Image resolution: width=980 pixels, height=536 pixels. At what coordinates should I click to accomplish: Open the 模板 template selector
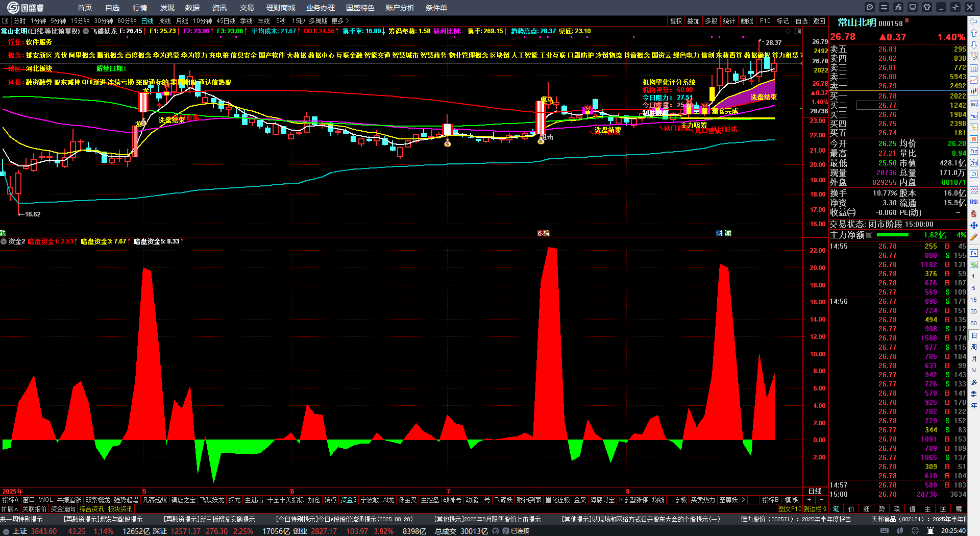pos(792,500)
